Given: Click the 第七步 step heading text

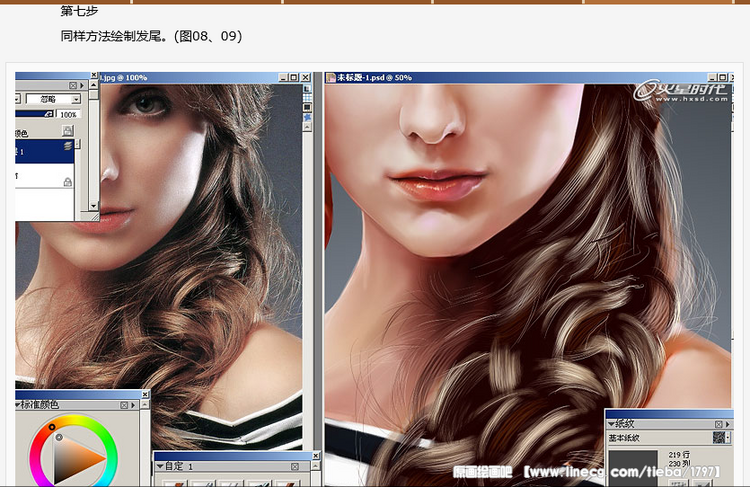Looking at the screenshot, I should (x=79, y=11).
